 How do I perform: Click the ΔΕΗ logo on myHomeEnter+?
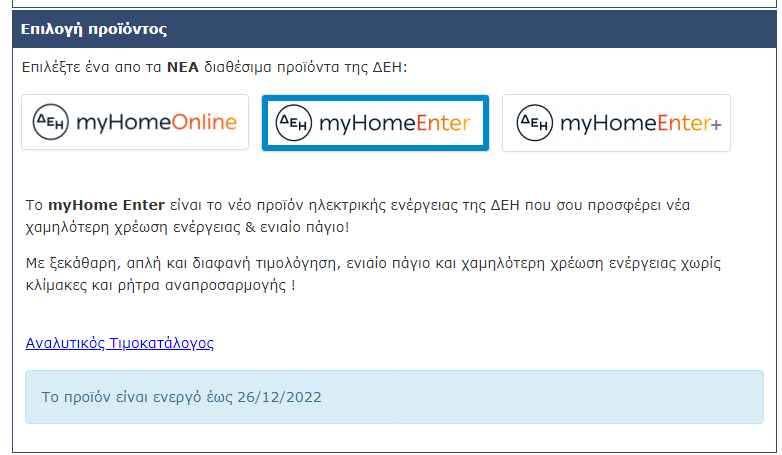pos(535,123)
